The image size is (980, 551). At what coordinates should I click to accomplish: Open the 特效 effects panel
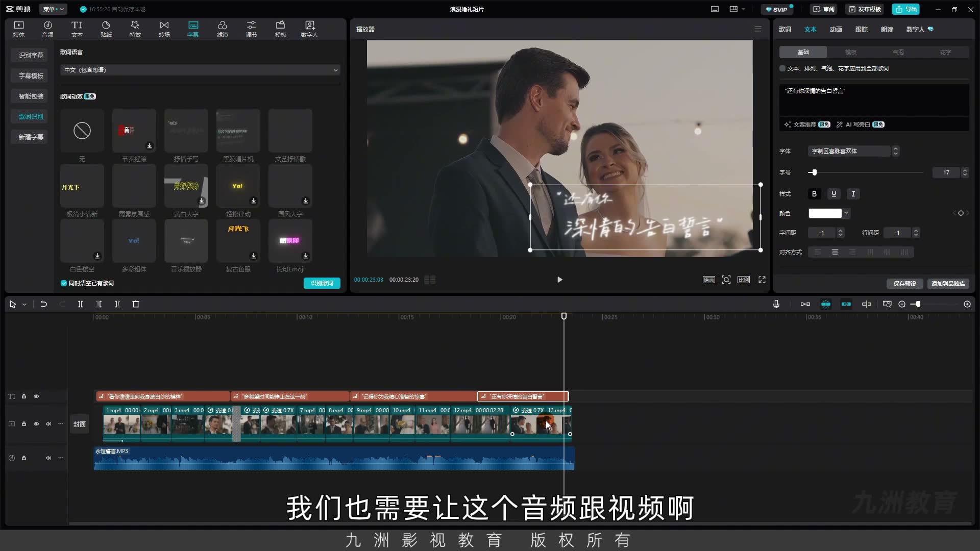[135, 29]
